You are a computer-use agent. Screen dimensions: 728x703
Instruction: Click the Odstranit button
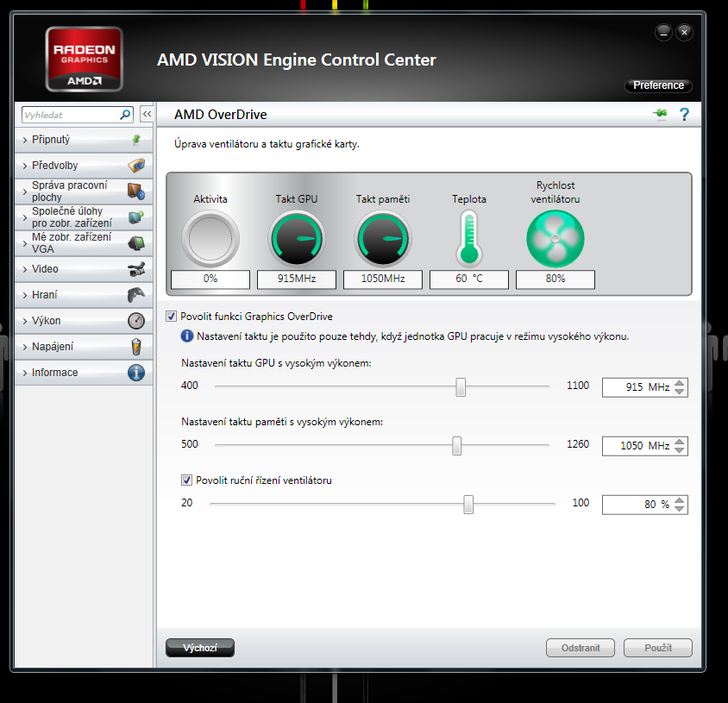click(581, 648)
